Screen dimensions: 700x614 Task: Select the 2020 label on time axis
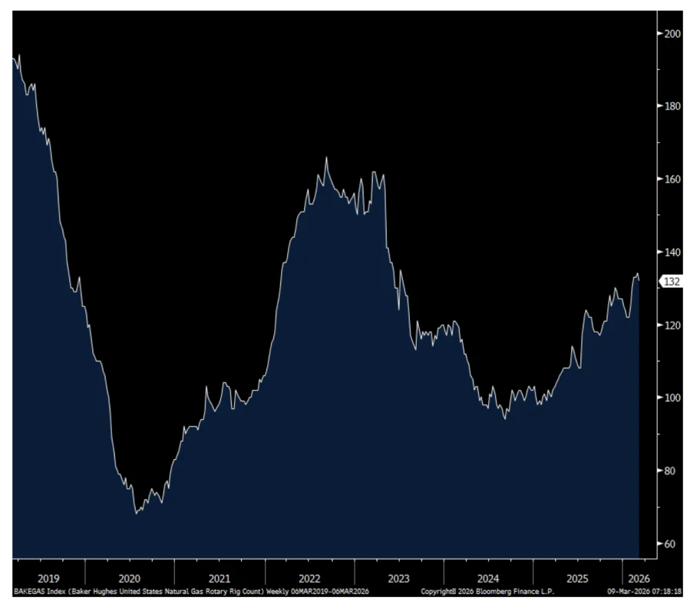[x=129, y=578]
